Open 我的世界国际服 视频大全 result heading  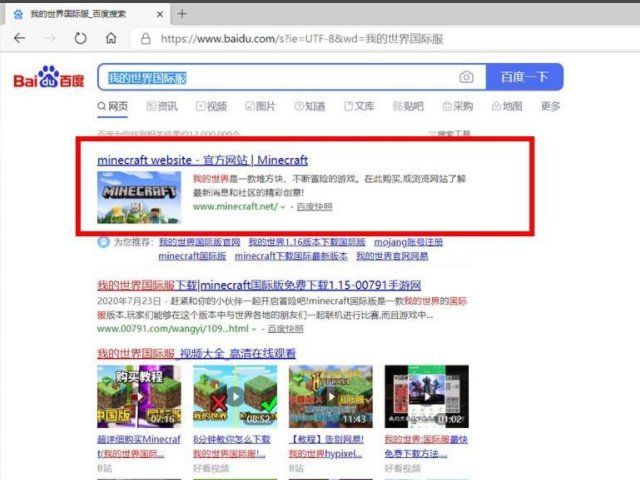[196, 353]
